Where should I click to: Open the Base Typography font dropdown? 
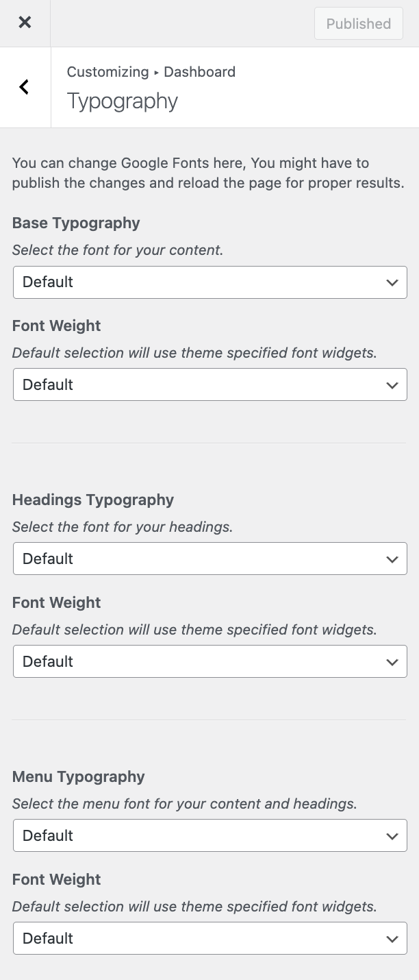pyautogui.click(x=209, y=282)
